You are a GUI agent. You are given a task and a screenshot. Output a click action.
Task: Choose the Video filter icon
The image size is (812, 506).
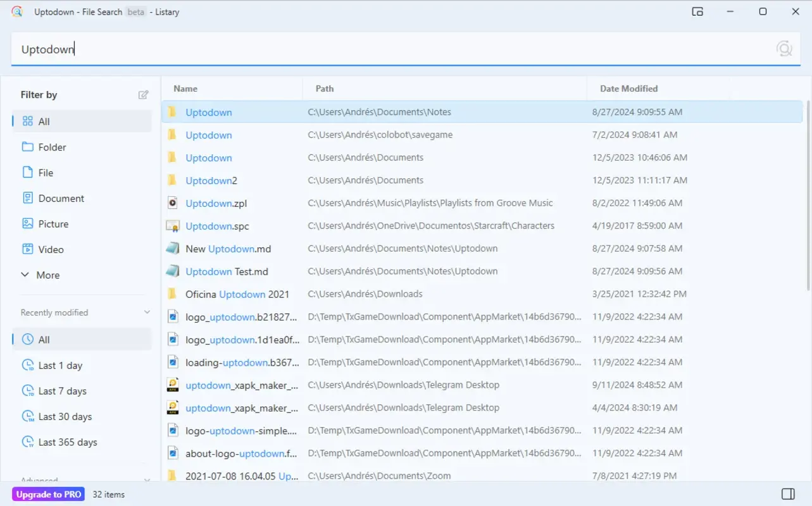27,249
